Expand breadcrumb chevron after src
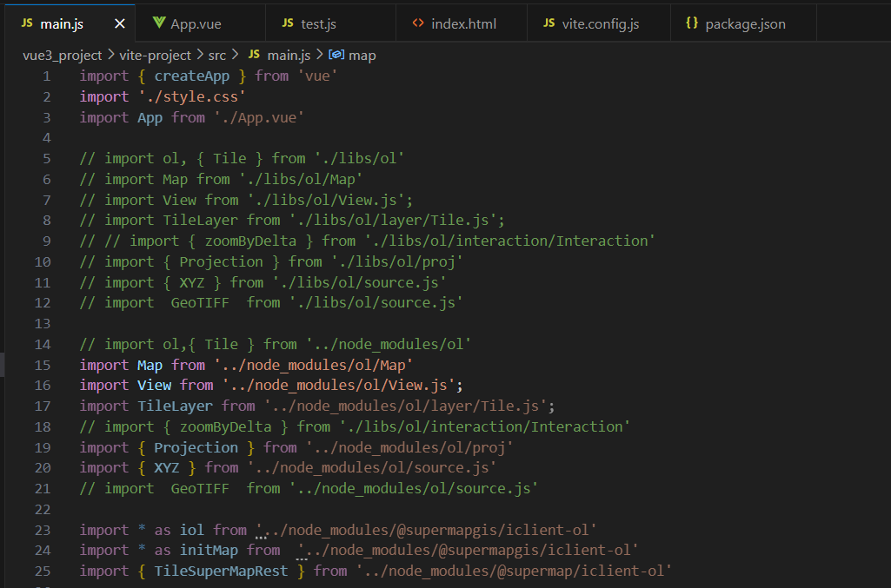This screenshot has height=588, width=891. point(235,55)
